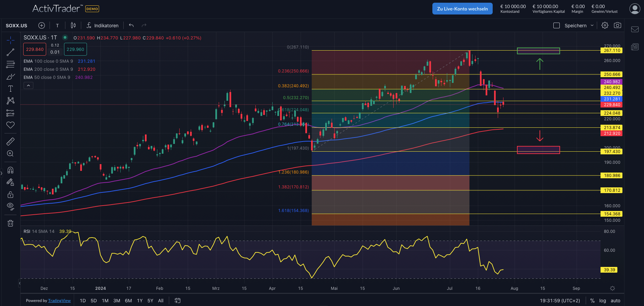The image size is (644, 306).
Task: Delete drawings with the trash icon
Action: pyautogui.click(x=10, y=223)
